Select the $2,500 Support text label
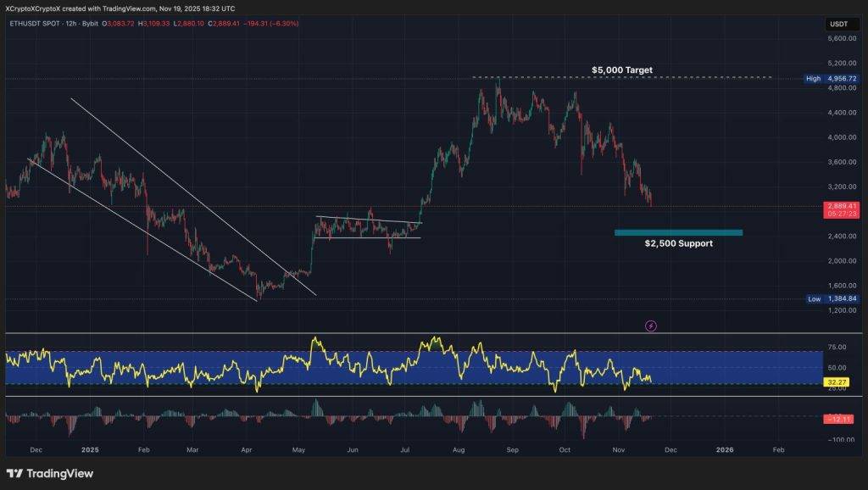The height and width of the screenshot is (490, 868). tap(678, 243)
